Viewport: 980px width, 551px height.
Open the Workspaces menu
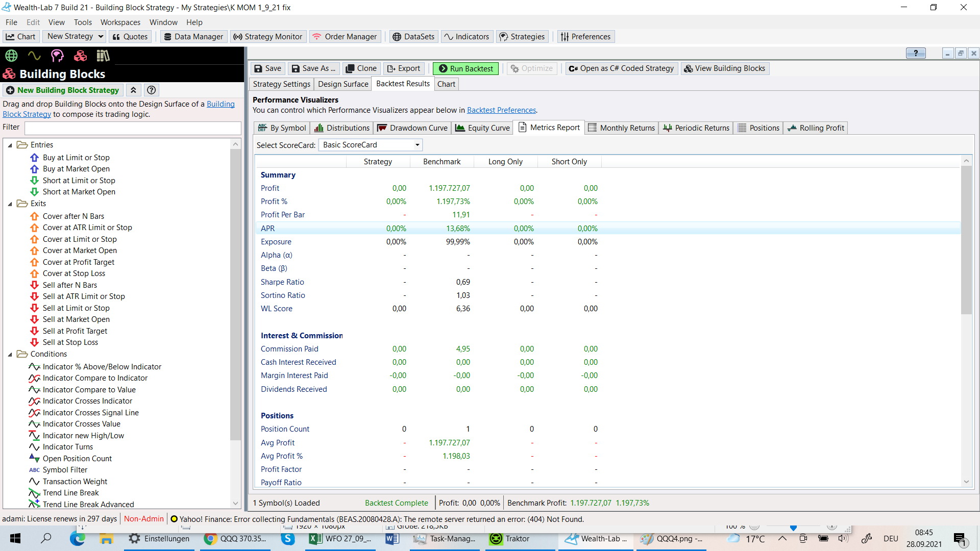120,22
